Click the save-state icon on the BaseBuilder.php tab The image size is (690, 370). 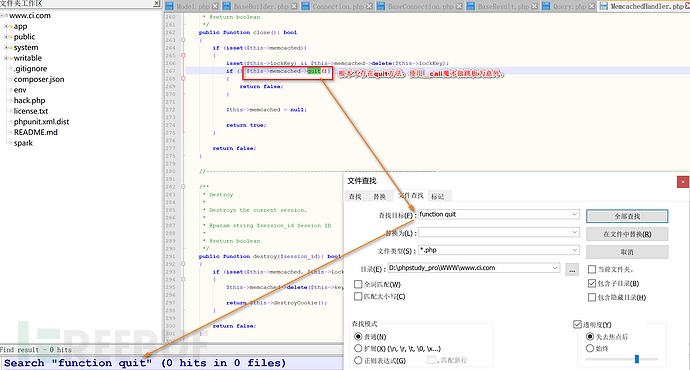click(x=227, y=6)
